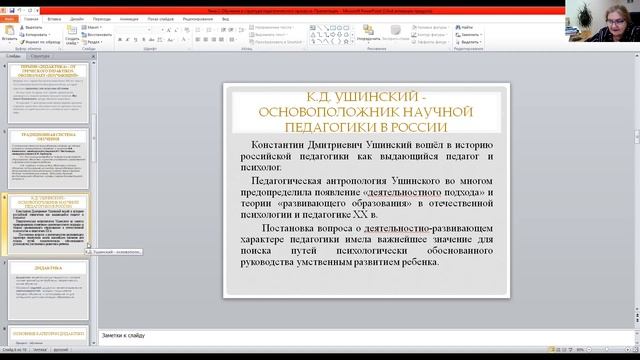Screen dimensions: 640x360
Task: Switch to the Главная ribbon tab
Action: click(x=31, y=19)
